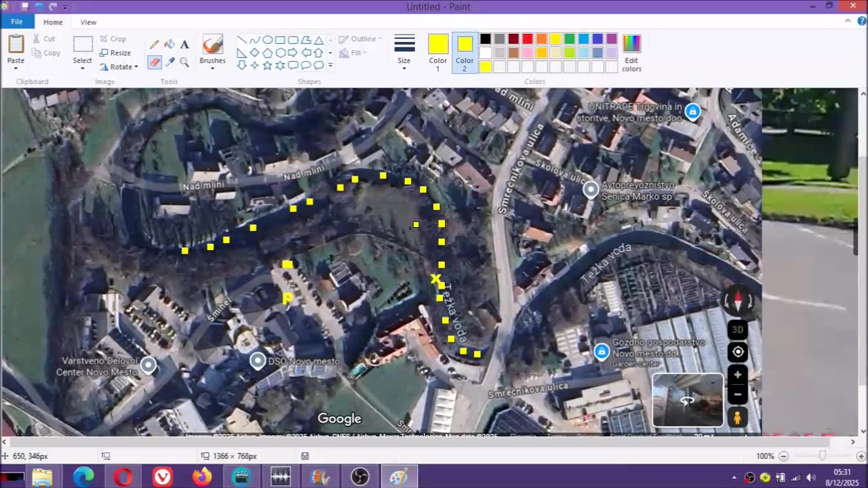Open the File menu
The height and width of the screenshot is (488, 868).
(x=17, y=22)
